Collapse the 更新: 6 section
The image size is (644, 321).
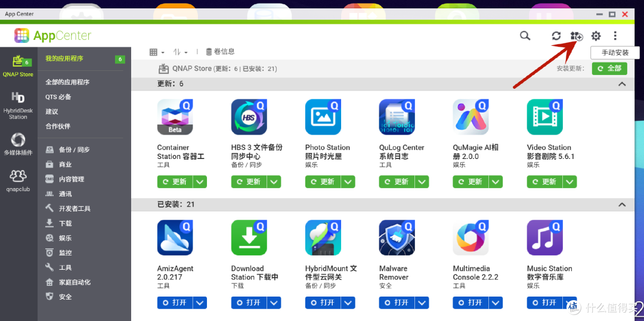click(622, 84)
